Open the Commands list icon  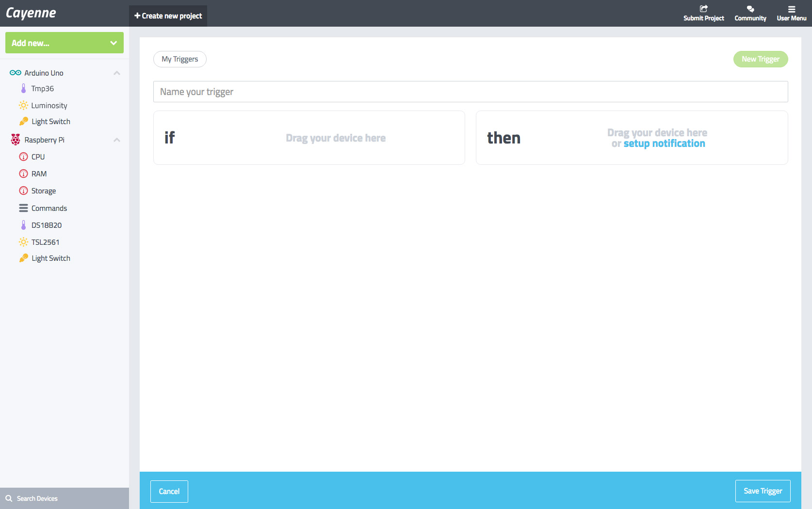[x=23, y=208]
